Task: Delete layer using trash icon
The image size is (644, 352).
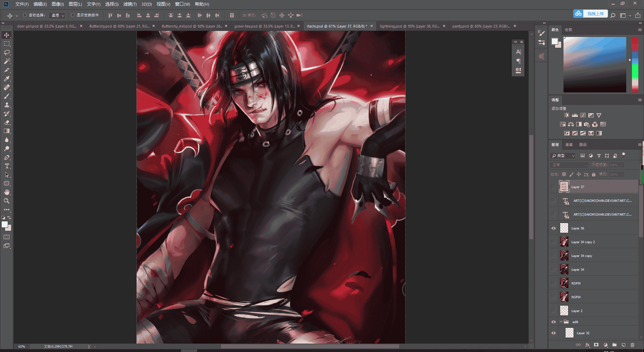Action: [x=632, y=345]
